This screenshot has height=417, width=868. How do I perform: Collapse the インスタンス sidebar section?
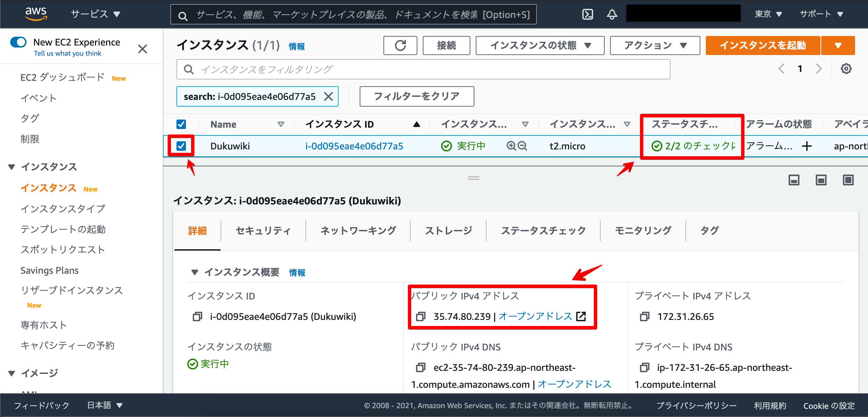pos(12,167)
